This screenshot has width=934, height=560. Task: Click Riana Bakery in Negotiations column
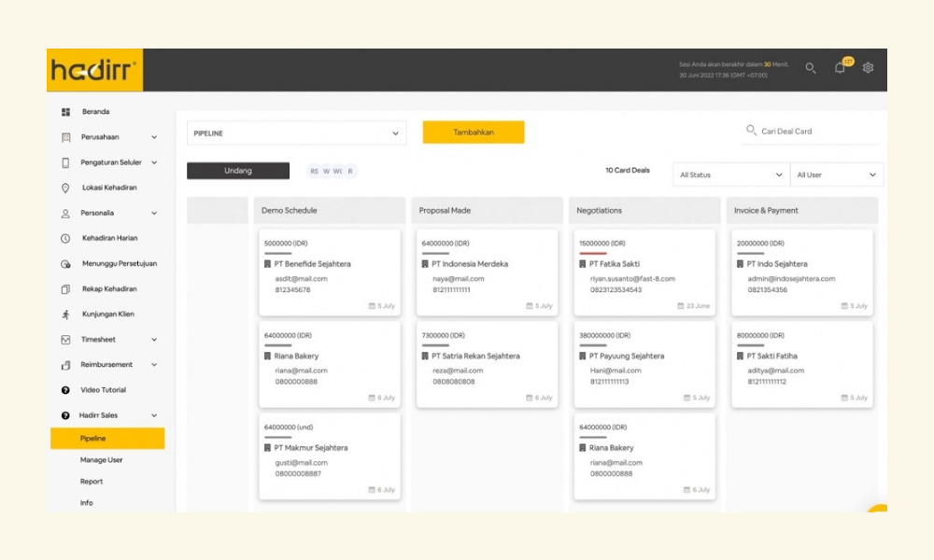pos(611,447)
